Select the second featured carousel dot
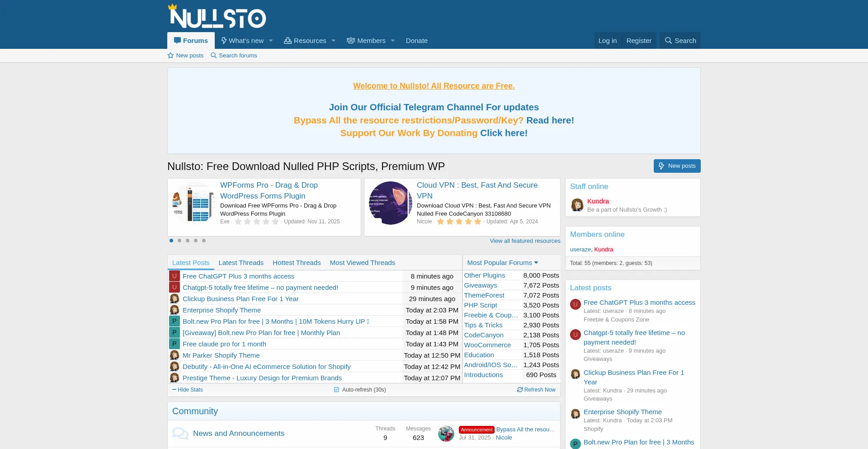The height and width of the screenshot is (449, 868). 179,241
